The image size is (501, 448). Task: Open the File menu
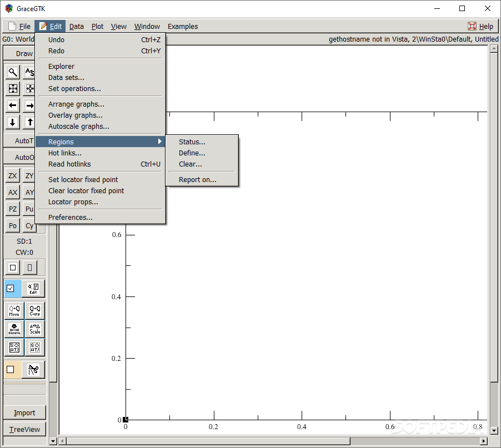(x=19, y=26)
